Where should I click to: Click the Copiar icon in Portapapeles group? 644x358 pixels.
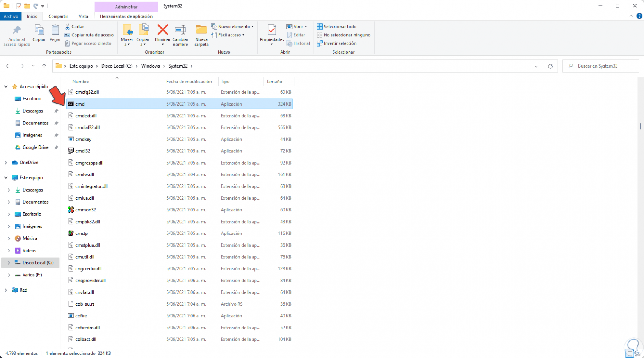coord(39,30)
